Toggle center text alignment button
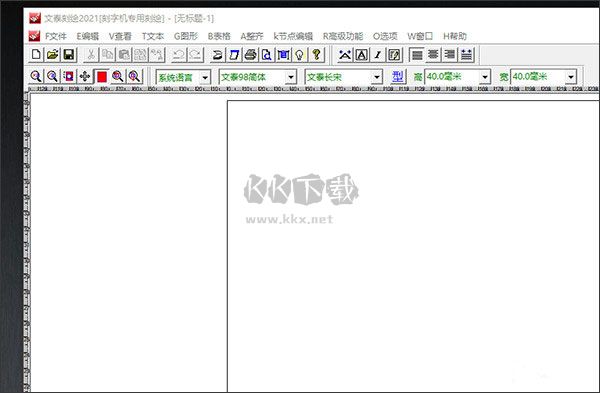This screenshot has width=600, height=393. [x=433, y=55]
